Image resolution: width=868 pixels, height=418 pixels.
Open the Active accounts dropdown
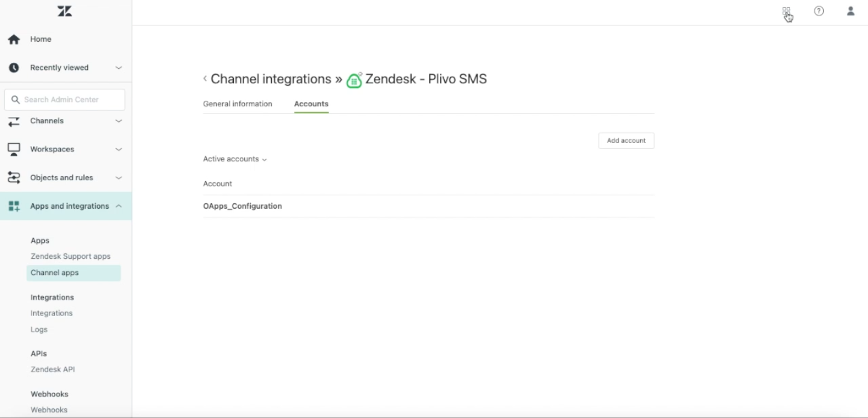(x=234, y=159)
